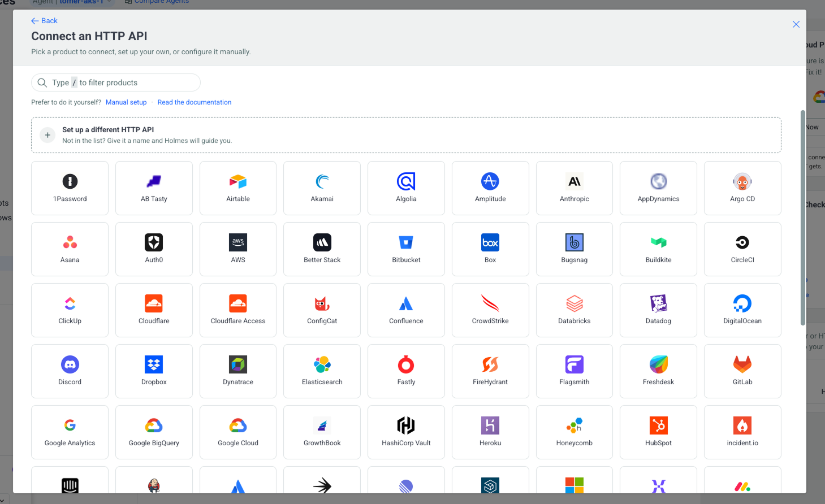825x504 pixels.
Task: Select Google Analytics integration
Action: pyautogui.click(x=70, y=432)
